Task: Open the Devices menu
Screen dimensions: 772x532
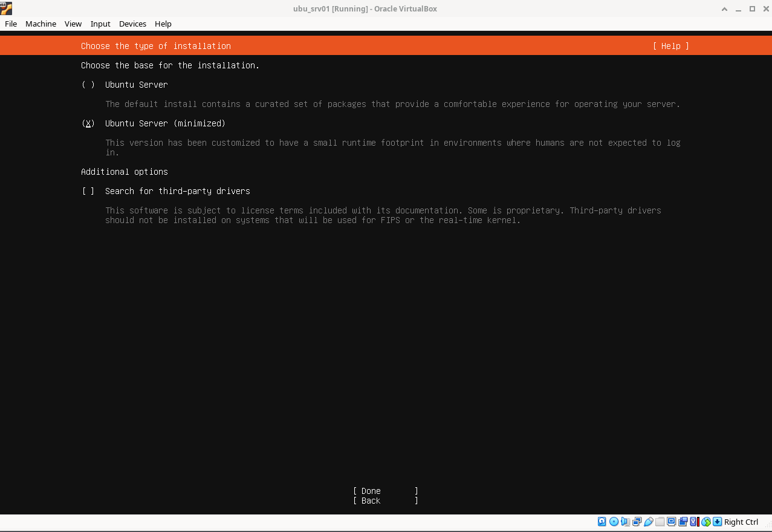Action: 132,24
